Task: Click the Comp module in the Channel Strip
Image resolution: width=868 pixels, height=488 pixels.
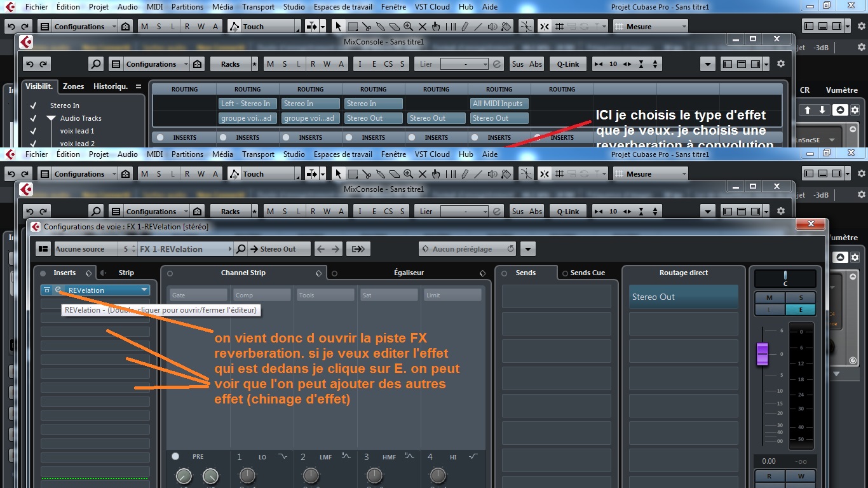Action: click(262, 295)
